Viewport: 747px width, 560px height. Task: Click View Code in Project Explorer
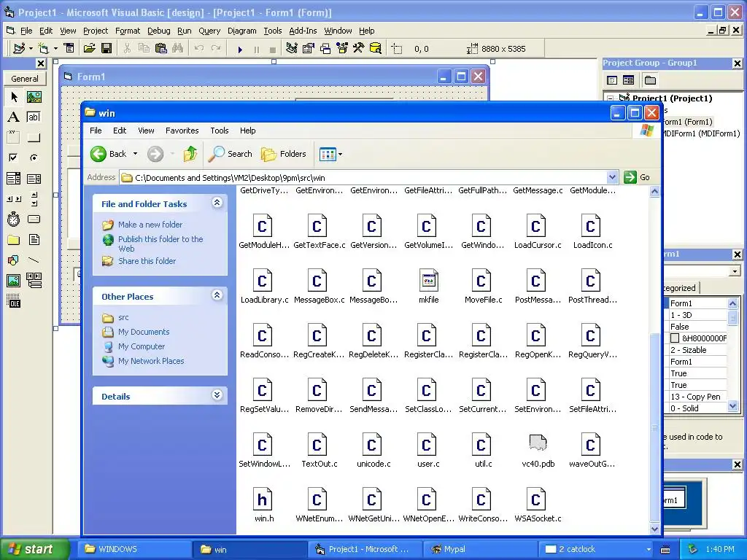(x=612, y=80)
